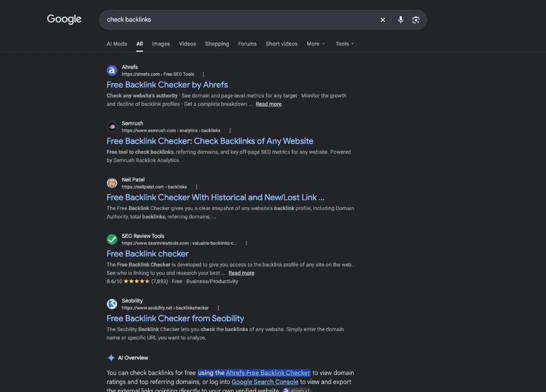The height and width of the screenshot is (392, 546).
Task: Click the Ahrefs site name text
Action: [130, 67]
